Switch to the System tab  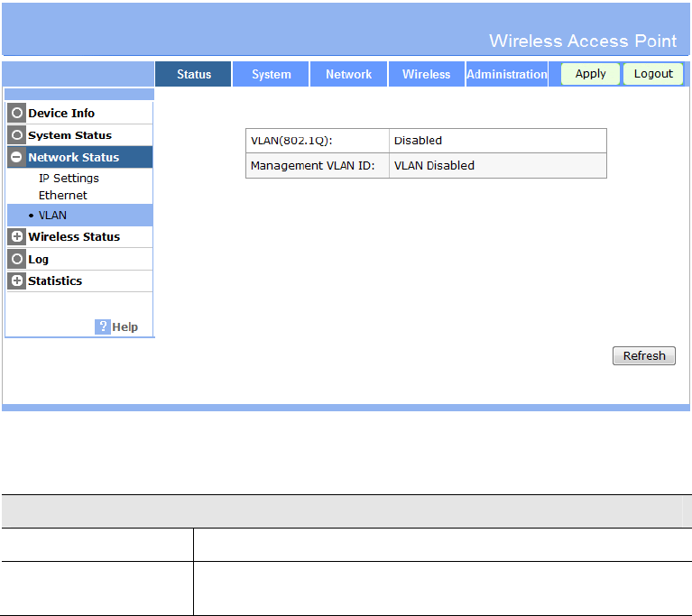271,74
